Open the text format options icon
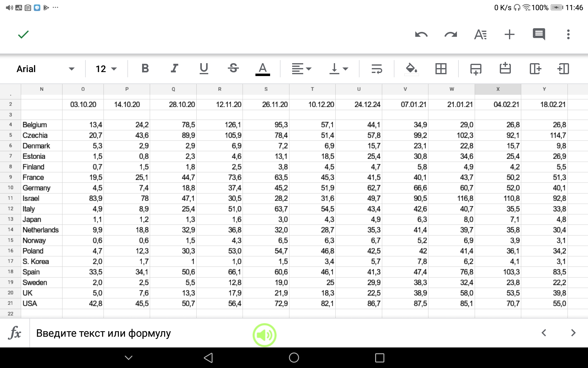Screen dimensions: 588x368 tap(480, 34)
